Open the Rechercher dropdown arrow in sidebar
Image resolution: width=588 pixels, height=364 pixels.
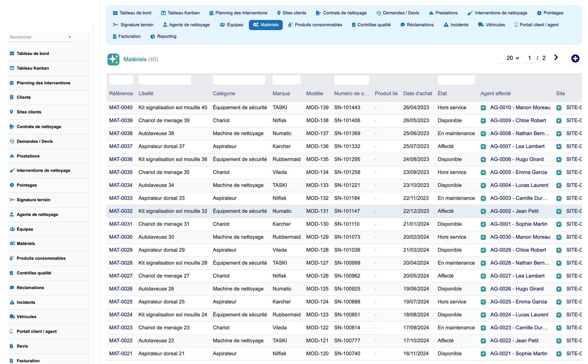pyautogui.click(x=70, y=37)
